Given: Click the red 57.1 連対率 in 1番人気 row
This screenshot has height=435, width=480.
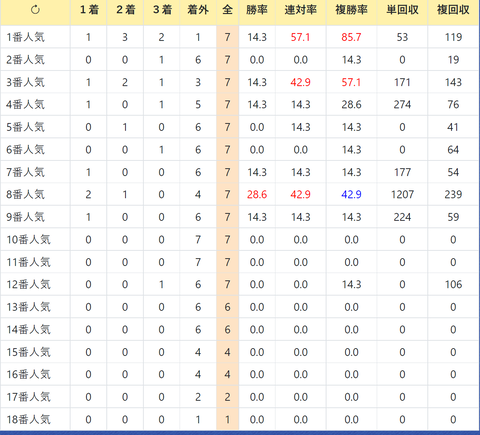Looking at the screenshot, I should 300,37.
